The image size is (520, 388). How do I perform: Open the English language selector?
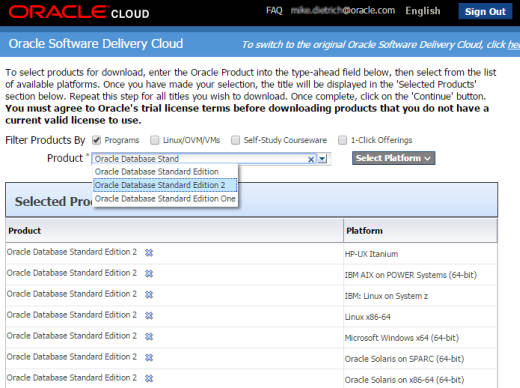pos(423,11)
